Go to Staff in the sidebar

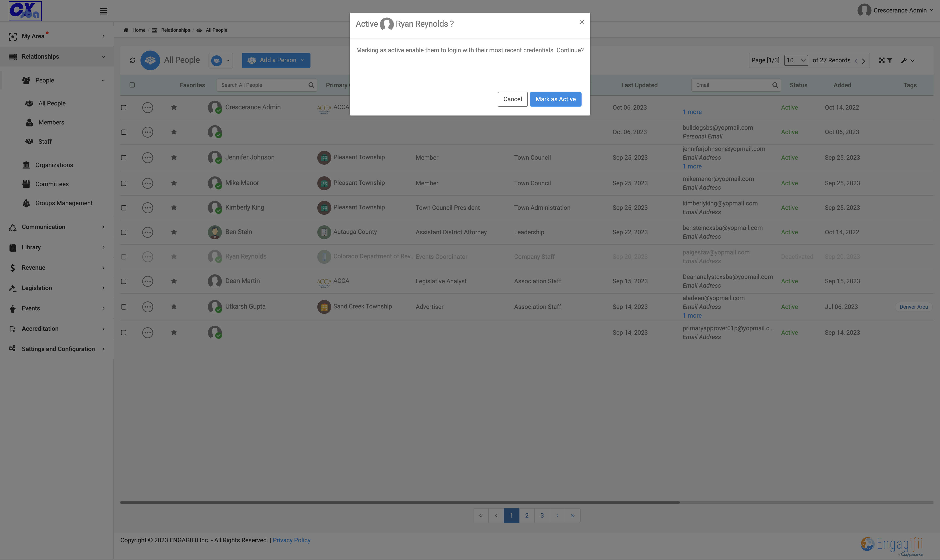pos(45,142)
